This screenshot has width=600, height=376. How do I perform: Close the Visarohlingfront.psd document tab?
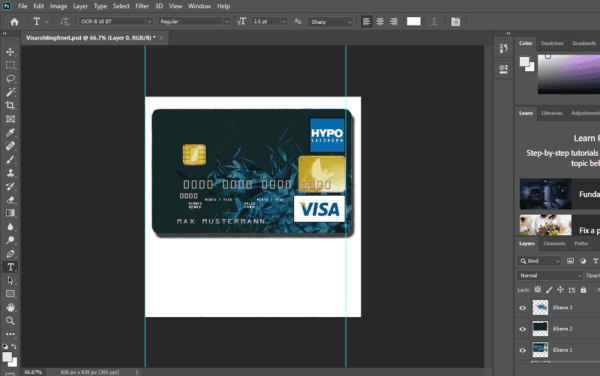(161, 37)
